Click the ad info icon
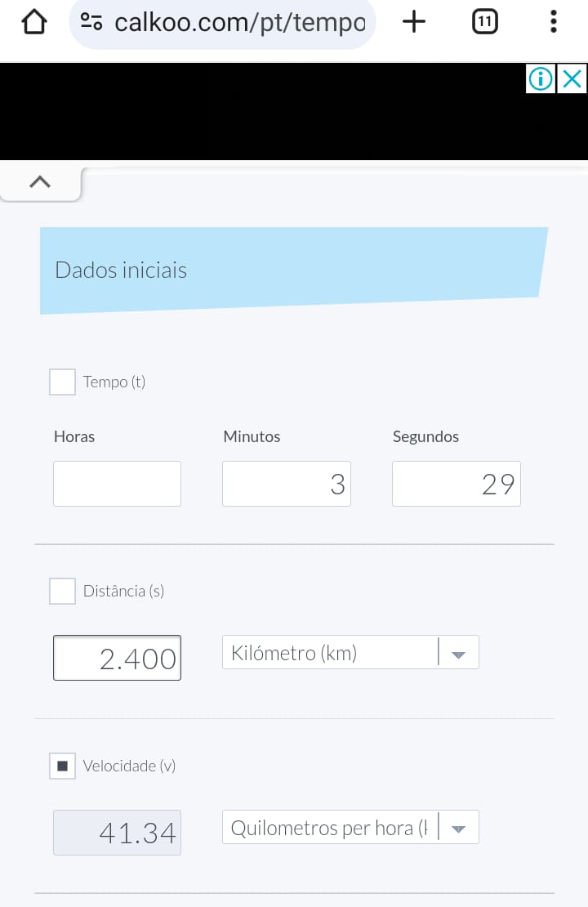 [x=540, y=79]
